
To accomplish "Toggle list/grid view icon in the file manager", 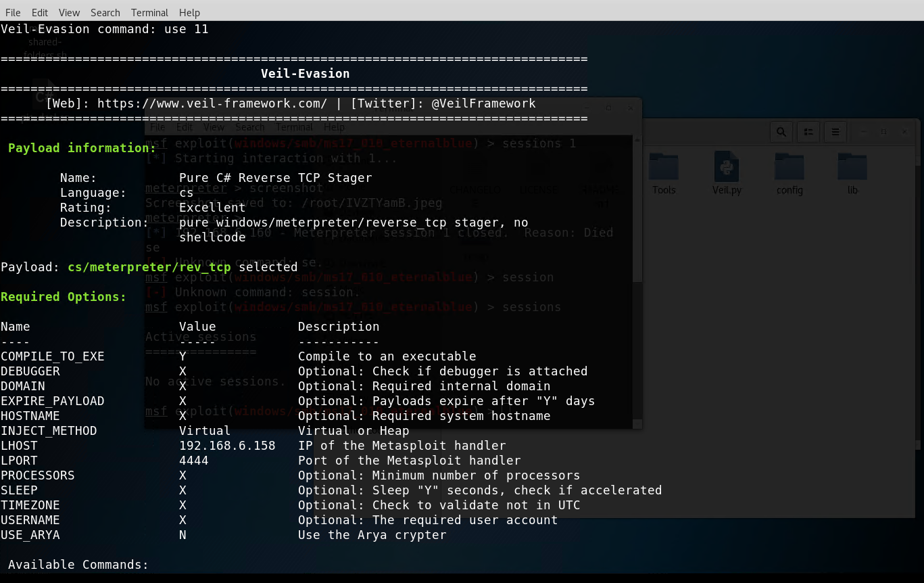I will coord(808,132).
